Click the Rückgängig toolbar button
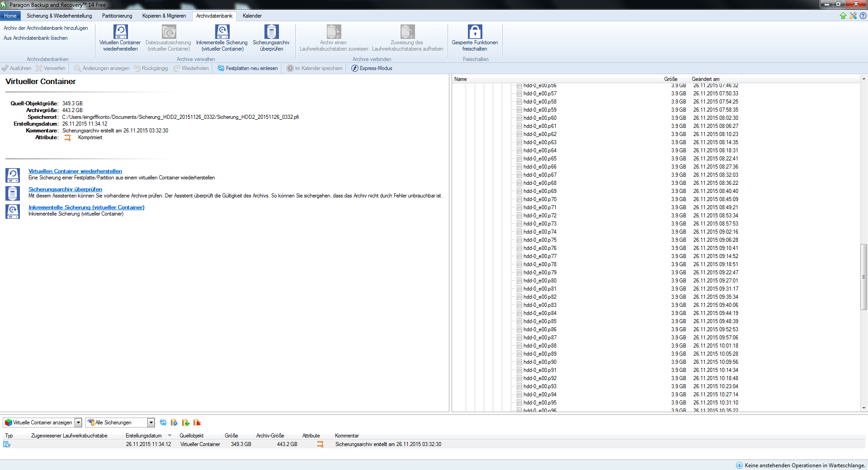The image size is (868, 470). (151, 68)
